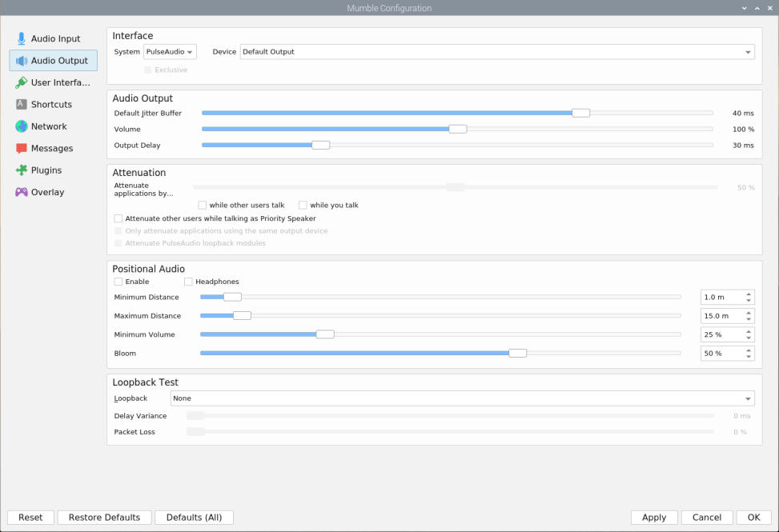Open the Loopback mode dropdown
The height and width of the screenshot is (532, 779).
pyautogui.click(x=463, y=398)
